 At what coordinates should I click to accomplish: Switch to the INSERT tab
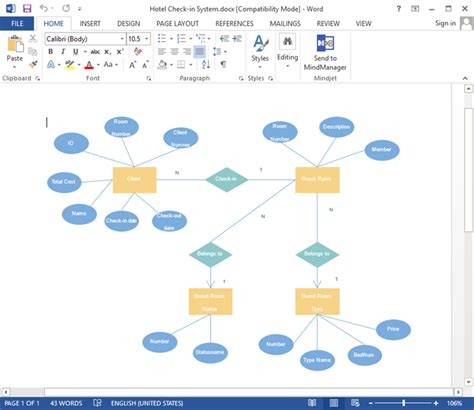[x=90, y=23]
